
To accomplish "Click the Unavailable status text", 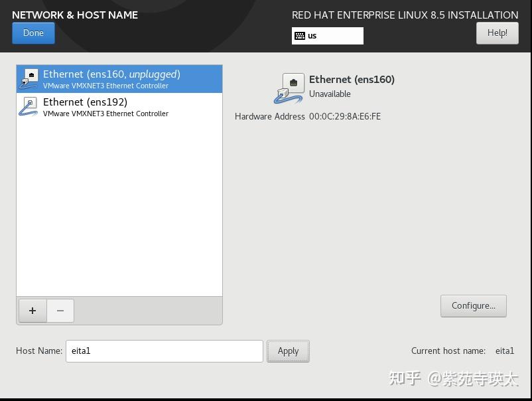I will (330, 94).
